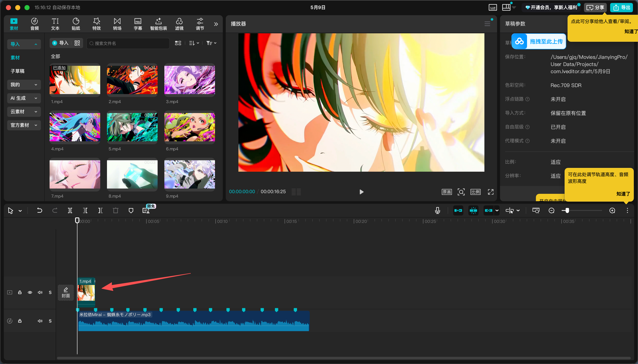Enter fullscreen preview mode
Viewport: 638px width, 364px height.
click(491, 192)
